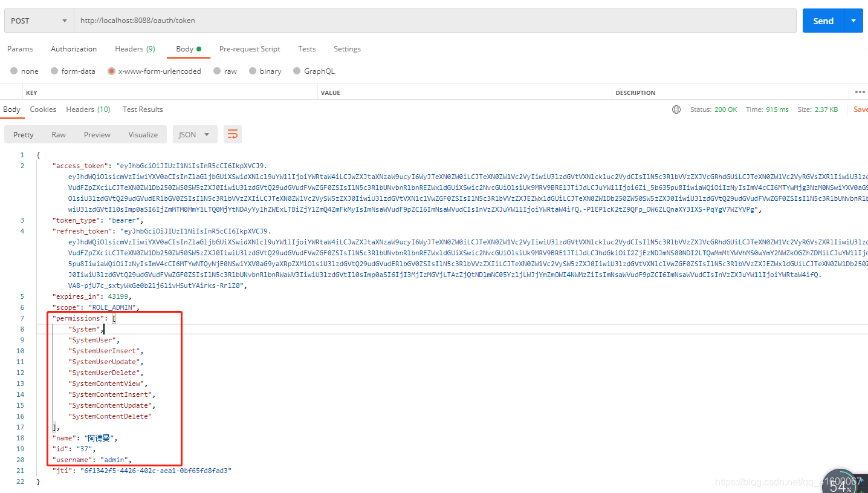This screenshot has height=493, width=868.
Task: Click the "SystemContentInsert" permission entry
Action: tap(109, 394)
